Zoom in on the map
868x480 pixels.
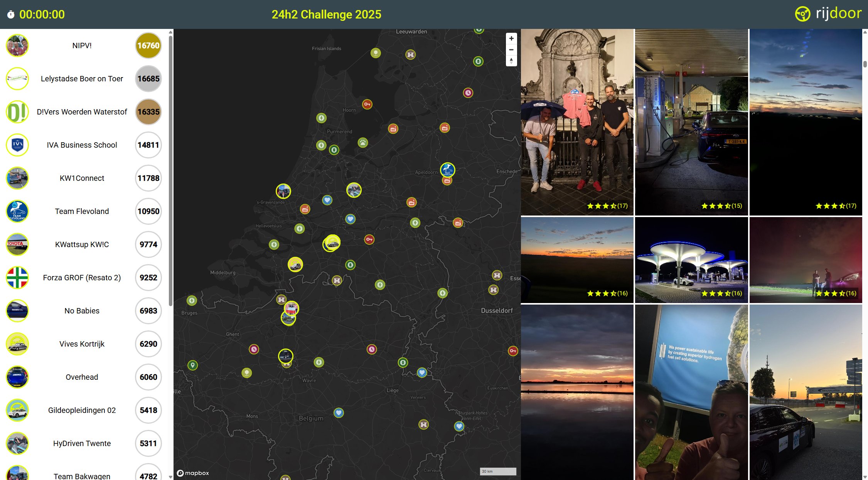(511, 39)
